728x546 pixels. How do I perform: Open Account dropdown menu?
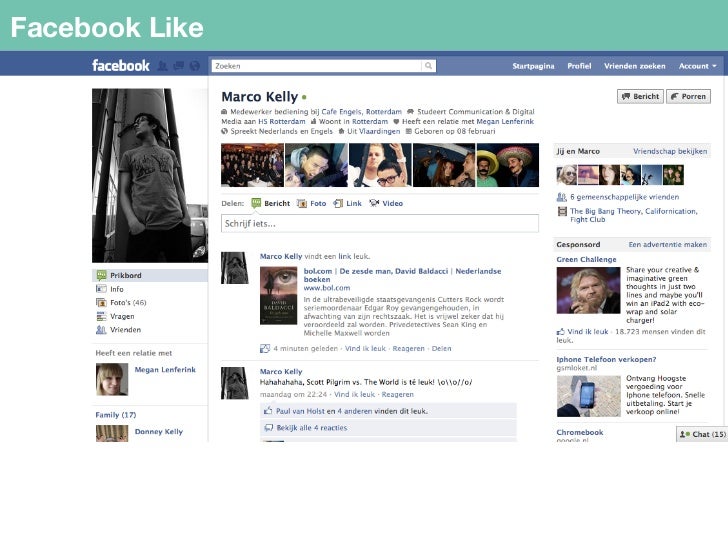click(697, 66)
